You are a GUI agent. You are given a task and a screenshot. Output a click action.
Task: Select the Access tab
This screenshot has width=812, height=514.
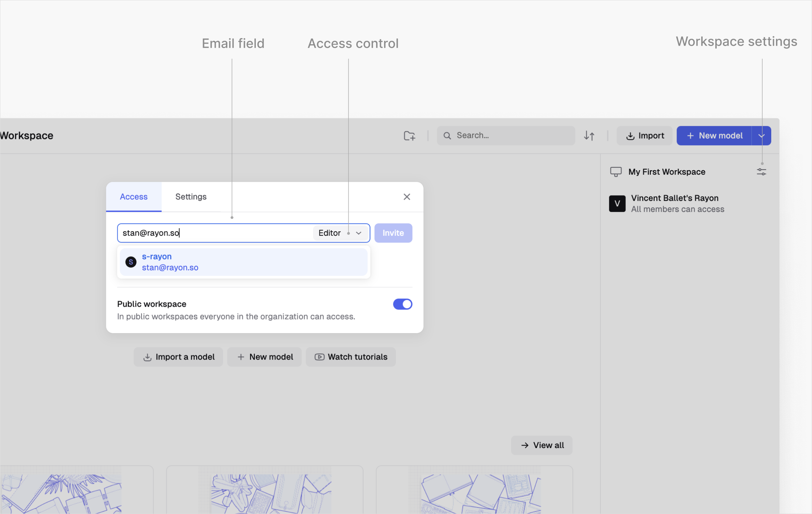pos(133,197)
